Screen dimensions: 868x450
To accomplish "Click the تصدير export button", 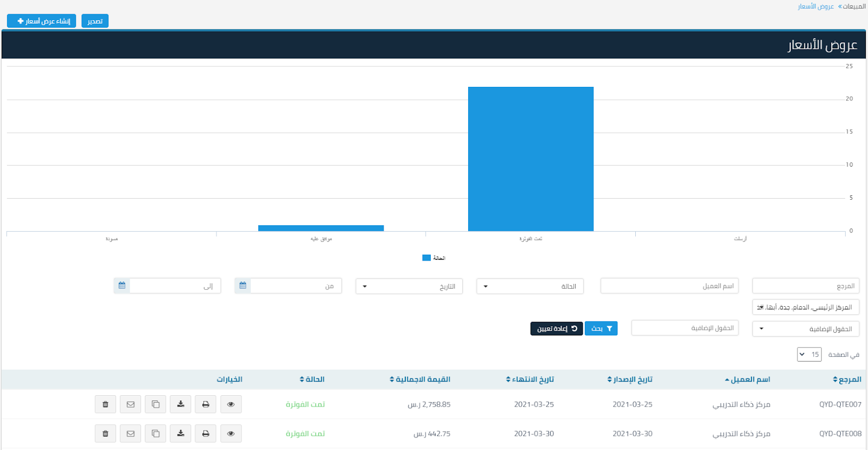I will [x=95, y=21].
